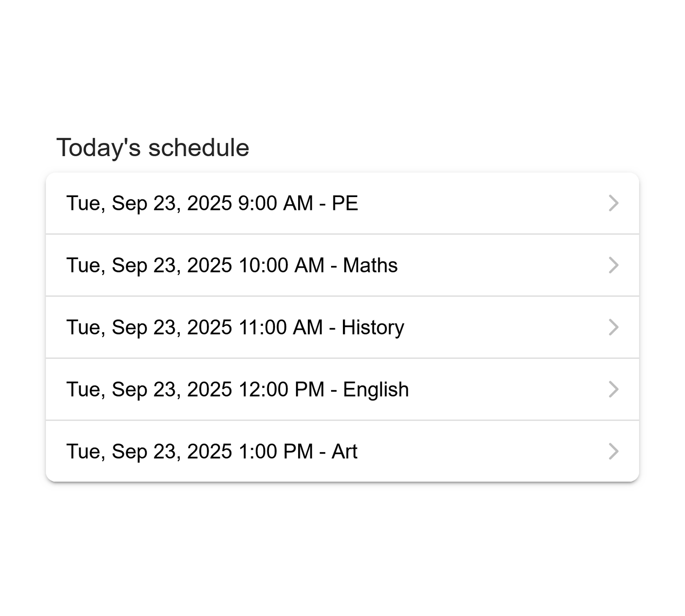Click the arrow icon on the last schedule row

coord(614,451)
